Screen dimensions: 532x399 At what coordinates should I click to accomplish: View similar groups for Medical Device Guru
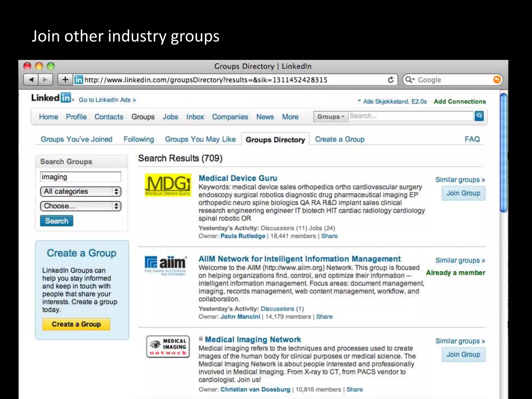point(460,180)
